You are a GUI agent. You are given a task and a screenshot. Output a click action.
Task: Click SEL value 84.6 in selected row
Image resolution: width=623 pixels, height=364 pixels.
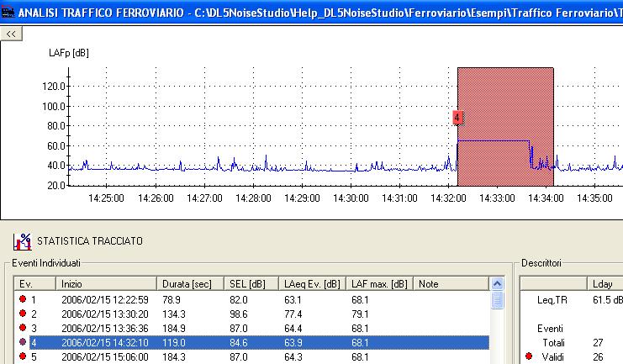coord(239,342)
